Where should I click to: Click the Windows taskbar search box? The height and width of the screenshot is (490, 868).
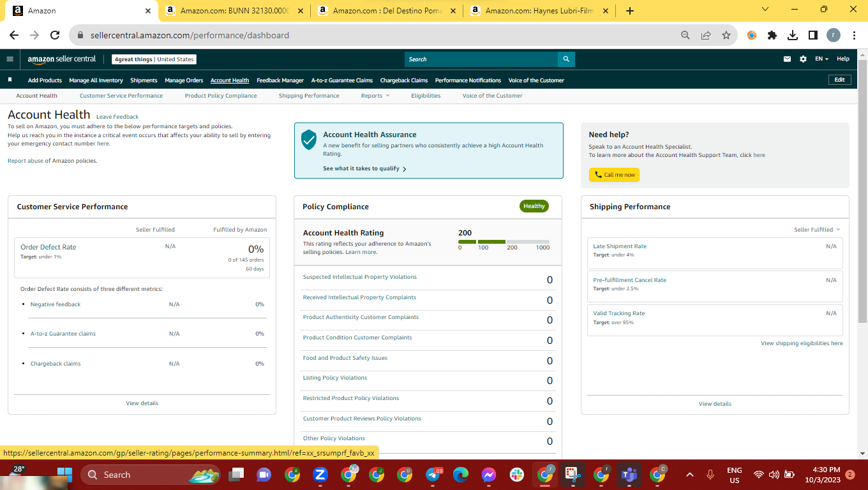click(x=151, y=475)
